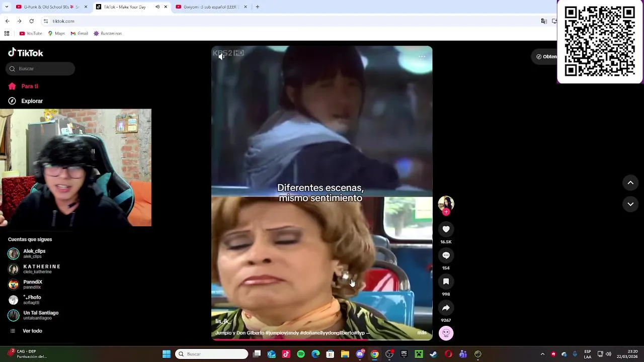Open the video three-dot options menu

(x=422, y=56)
